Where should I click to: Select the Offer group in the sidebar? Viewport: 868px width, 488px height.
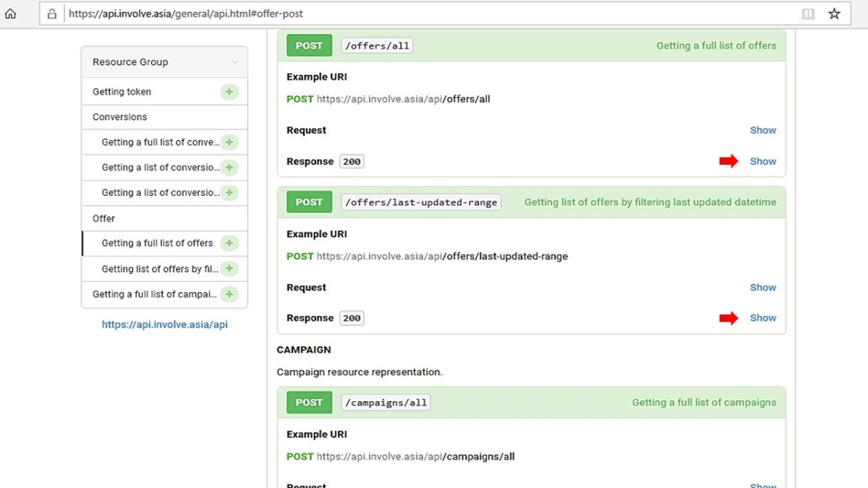click(x=103, y=218)
